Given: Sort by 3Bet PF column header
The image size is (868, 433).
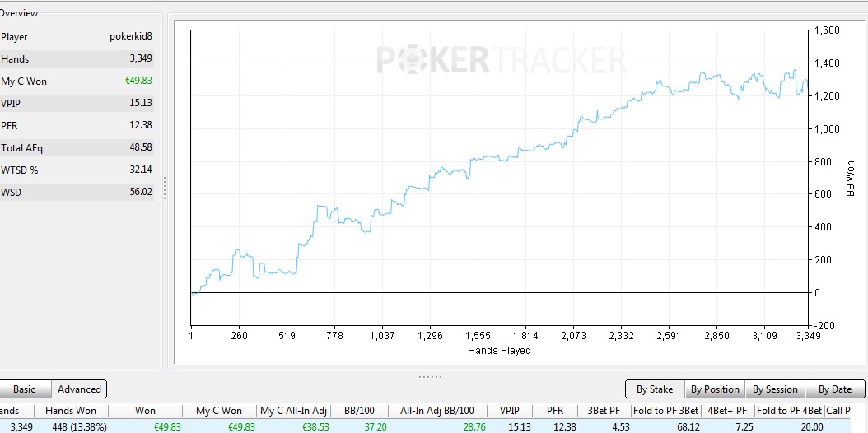Looking at the screenshot, I should pos(604,410).
